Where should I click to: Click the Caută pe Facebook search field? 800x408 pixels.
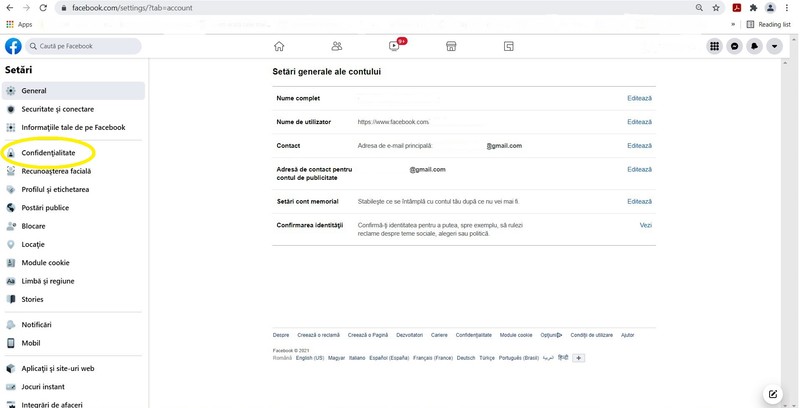83,46
